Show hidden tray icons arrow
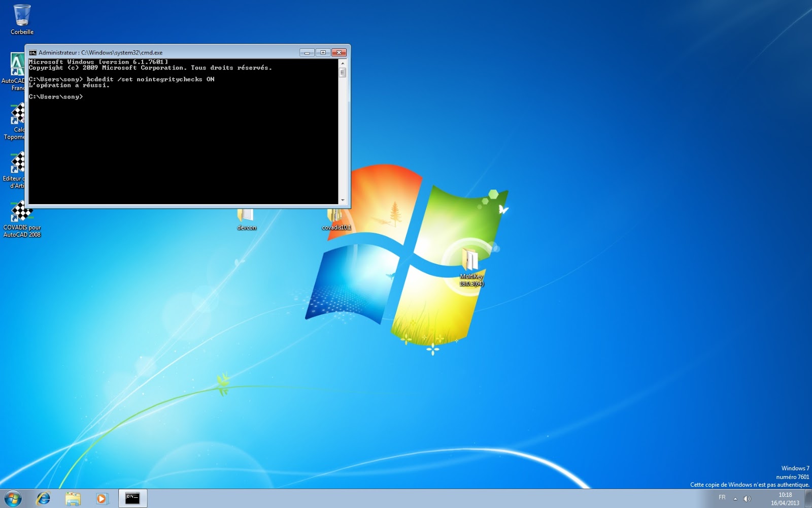 click(x=735, y=498)
